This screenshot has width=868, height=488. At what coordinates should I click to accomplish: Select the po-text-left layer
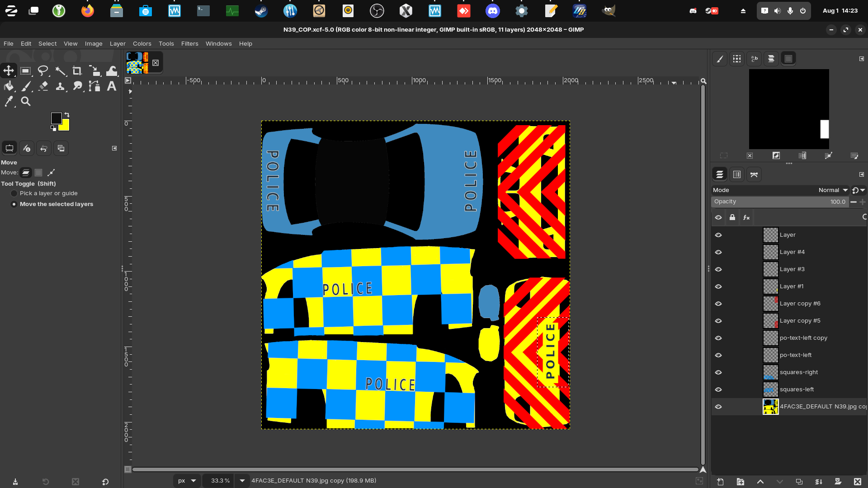(795, 355)
